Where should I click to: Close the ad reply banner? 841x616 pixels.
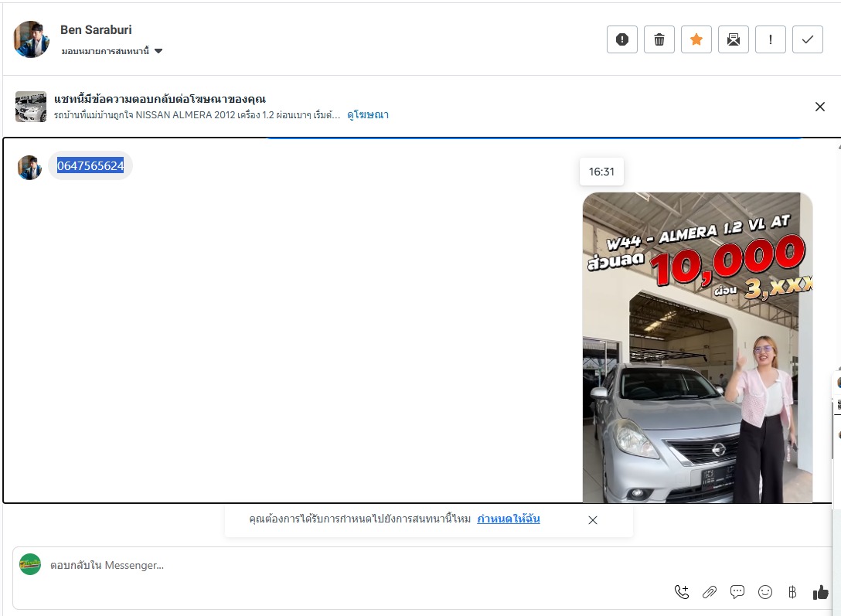click(819, 107)
